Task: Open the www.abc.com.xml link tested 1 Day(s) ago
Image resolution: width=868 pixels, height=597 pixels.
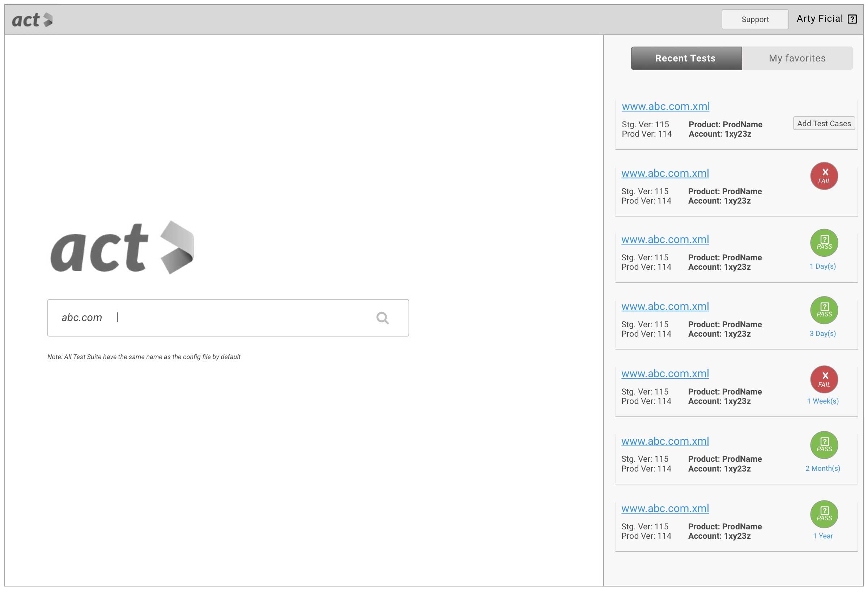Action: pos(664,239)
